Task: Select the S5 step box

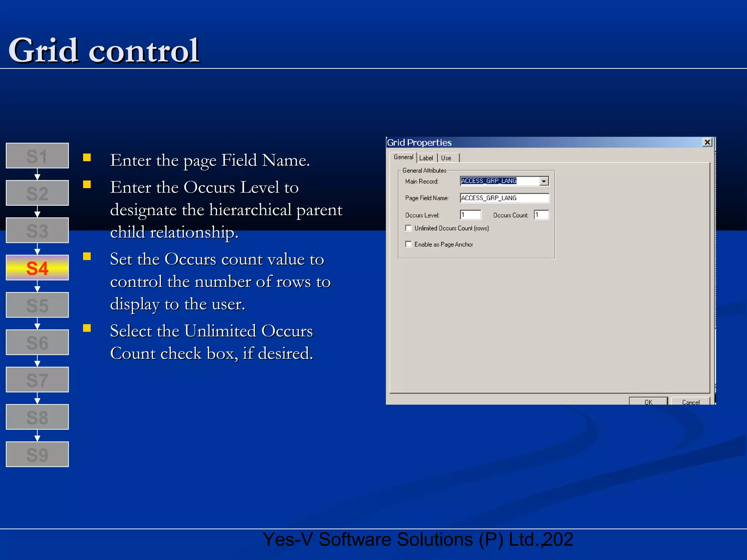Action: [37, 305]
